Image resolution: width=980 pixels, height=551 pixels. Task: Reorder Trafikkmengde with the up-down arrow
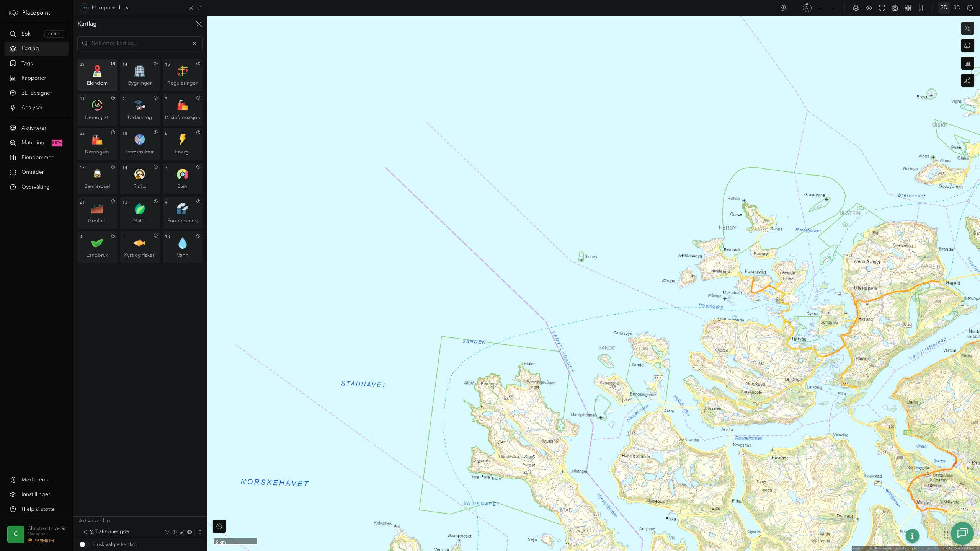(x=200, y=532)
